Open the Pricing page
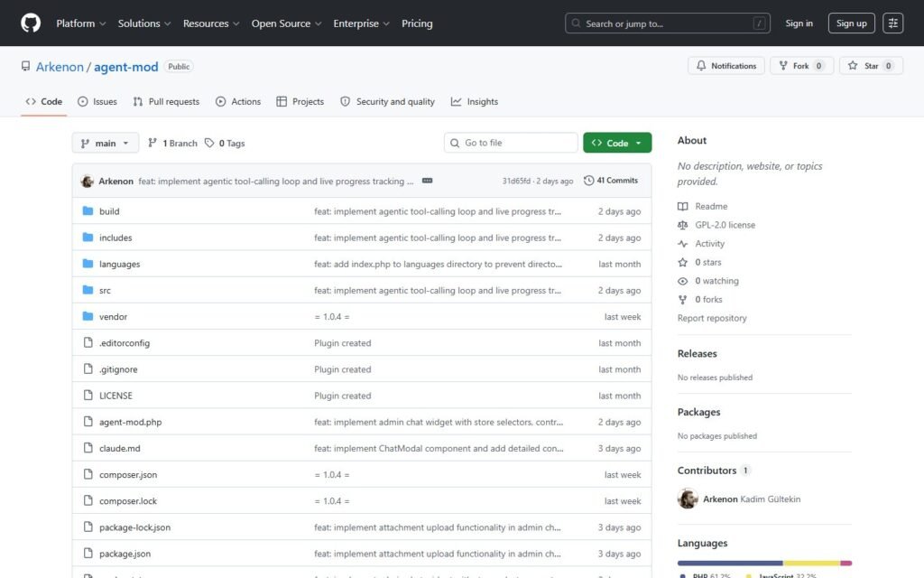The height and width of the screenshot is (578, 924). [417, 23]
